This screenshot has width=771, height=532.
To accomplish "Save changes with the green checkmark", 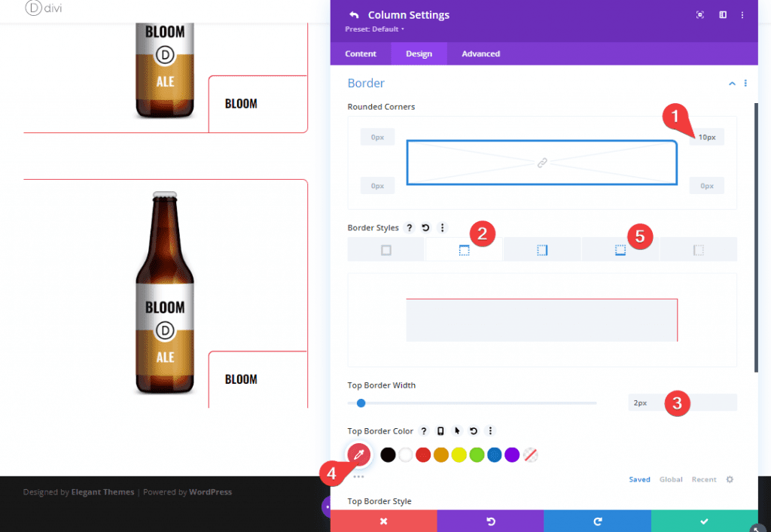I will click(704, 521).
